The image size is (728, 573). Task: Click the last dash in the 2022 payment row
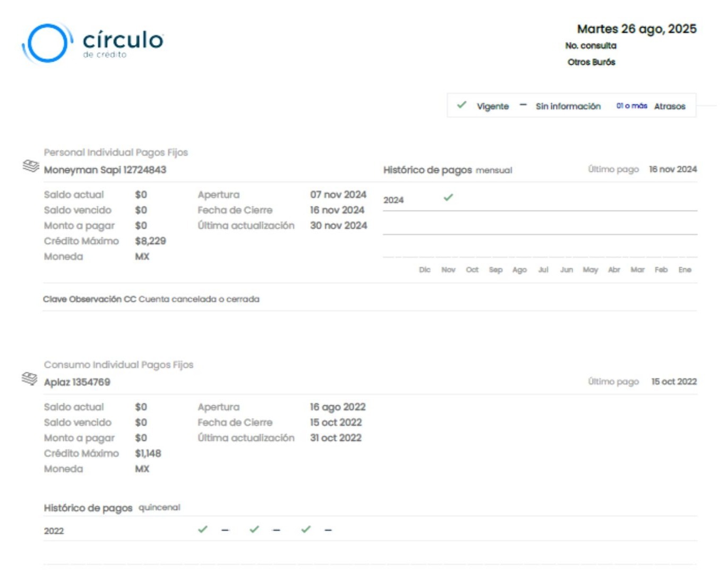(x=329, y=529)
